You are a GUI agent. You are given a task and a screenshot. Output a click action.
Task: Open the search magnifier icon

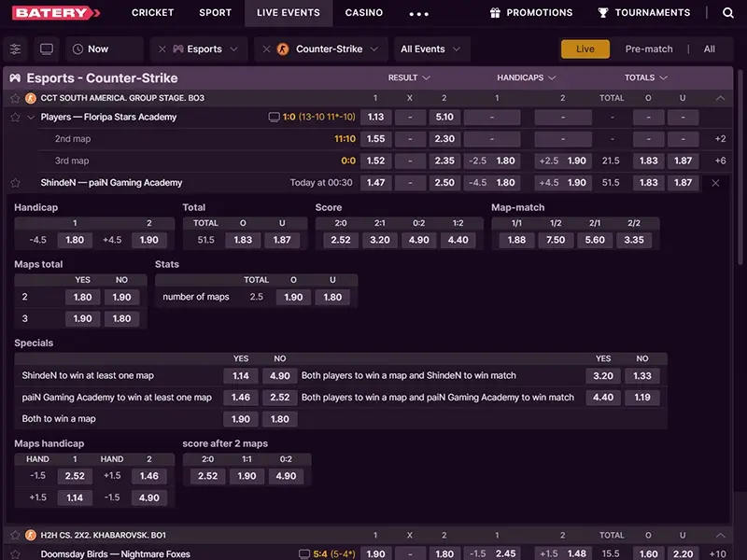click(728, 13)
